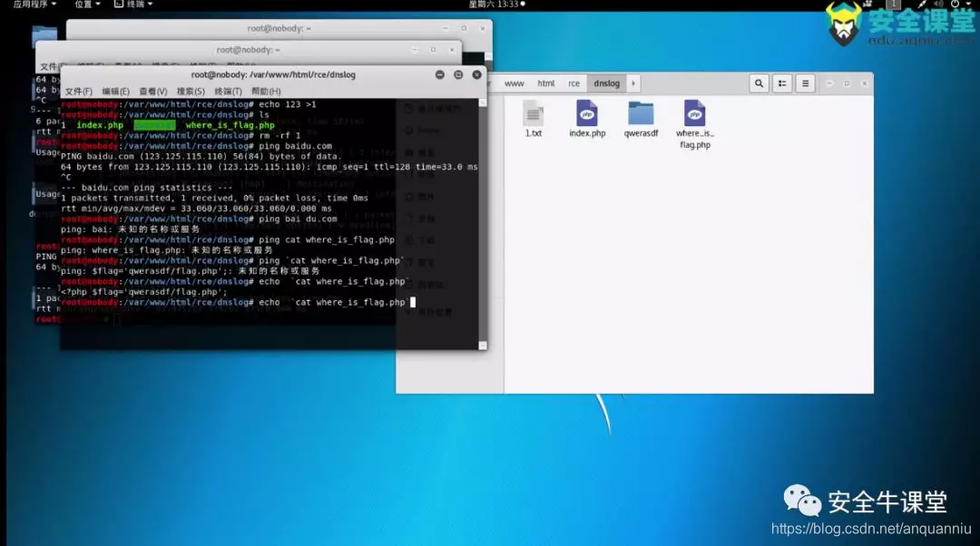
Task: Select the qwerasdf folder icon
Action: click(641, 119)
